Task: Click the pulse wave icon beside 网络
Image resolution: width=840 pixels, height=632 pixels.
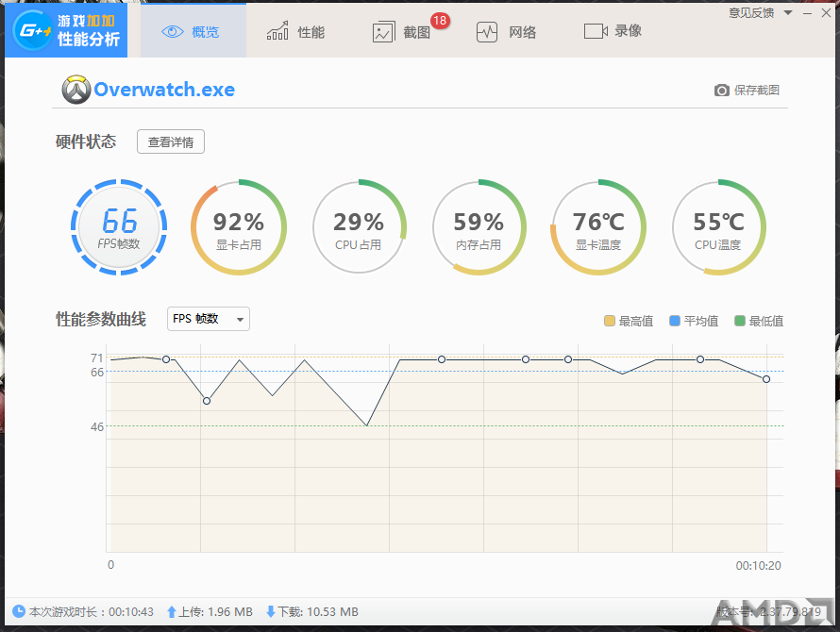Action: [487, 32]
